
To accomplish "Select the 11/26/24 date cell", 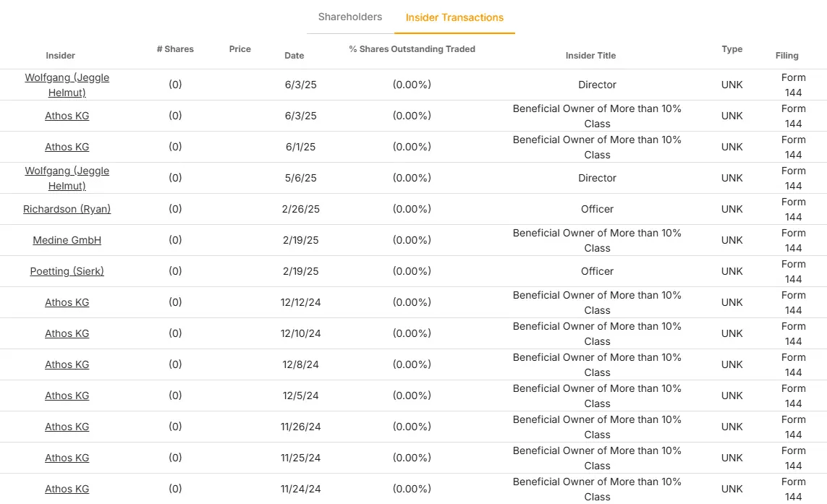I will (x=301, y=427).
